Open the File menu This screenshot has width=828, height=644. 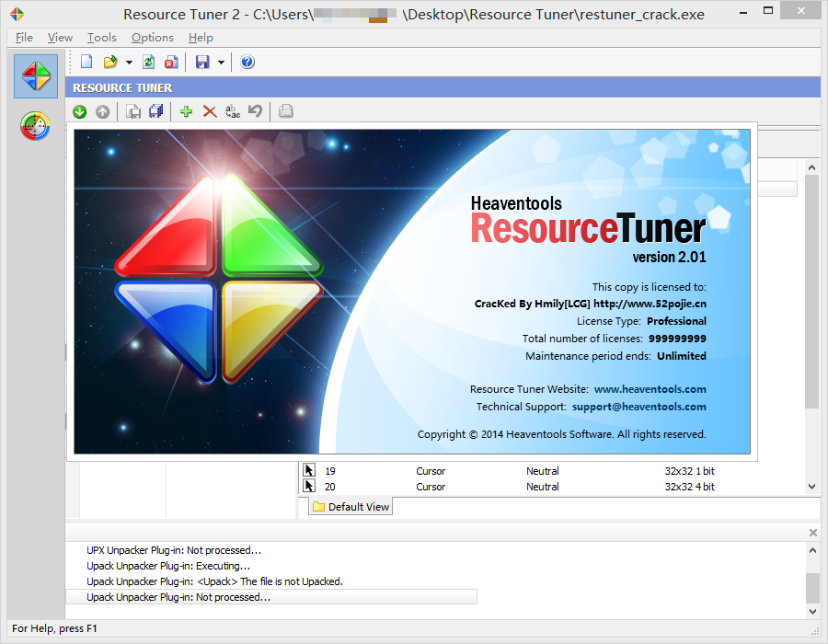[24, 38]
